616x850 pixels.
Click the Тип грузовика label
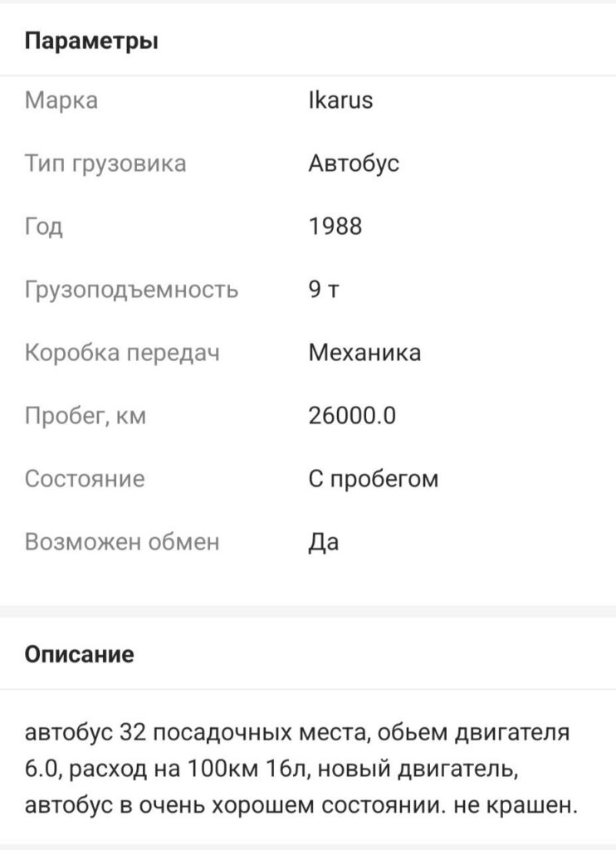click(105, 164)
